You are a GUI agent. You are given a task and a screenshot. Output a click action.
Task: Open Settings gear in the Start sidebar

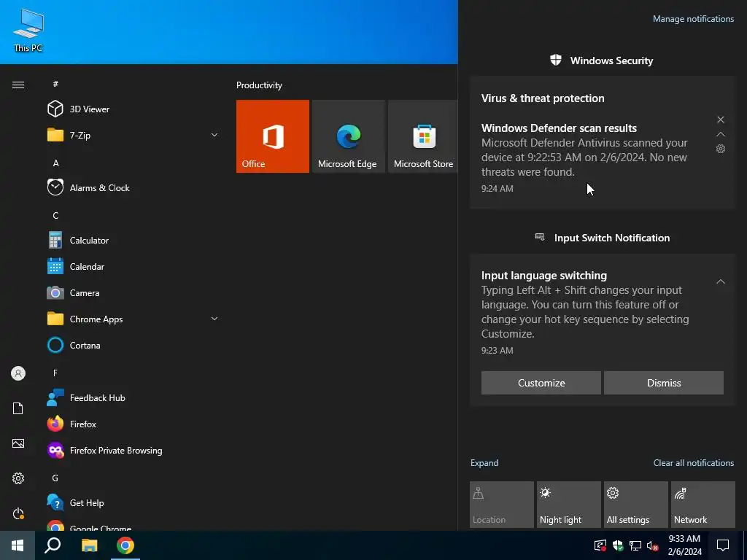pos(18,478)
